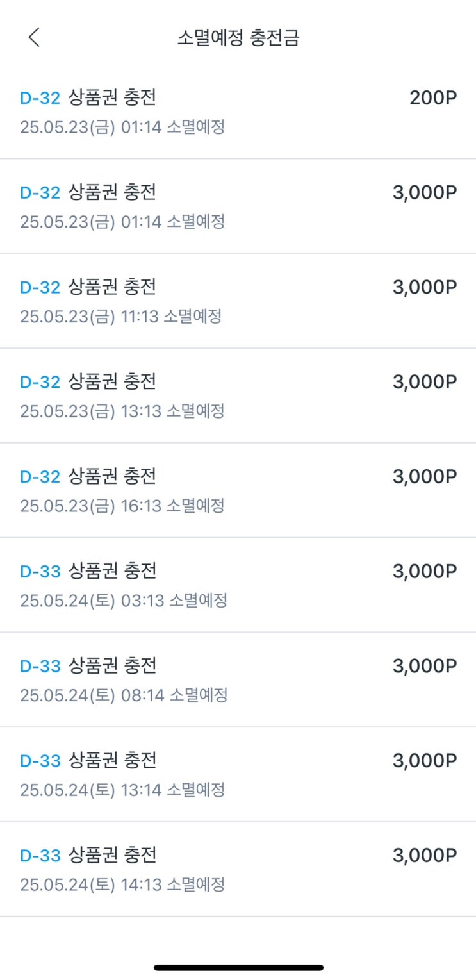Tap the 3,000P amount of the 14:13 entry
Image resolution: width=476 pixels, height=980 pixels.
click(x=425, y=855)
